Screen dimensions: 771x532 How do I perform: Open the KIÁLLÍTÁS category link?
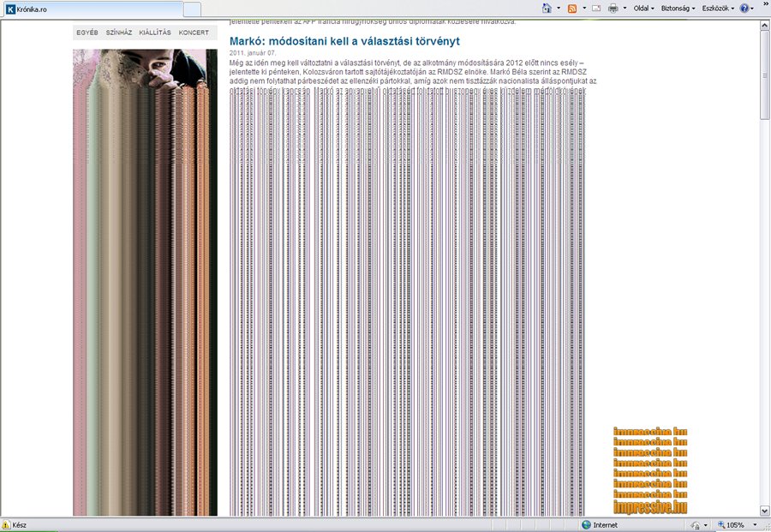click(155, 33)
